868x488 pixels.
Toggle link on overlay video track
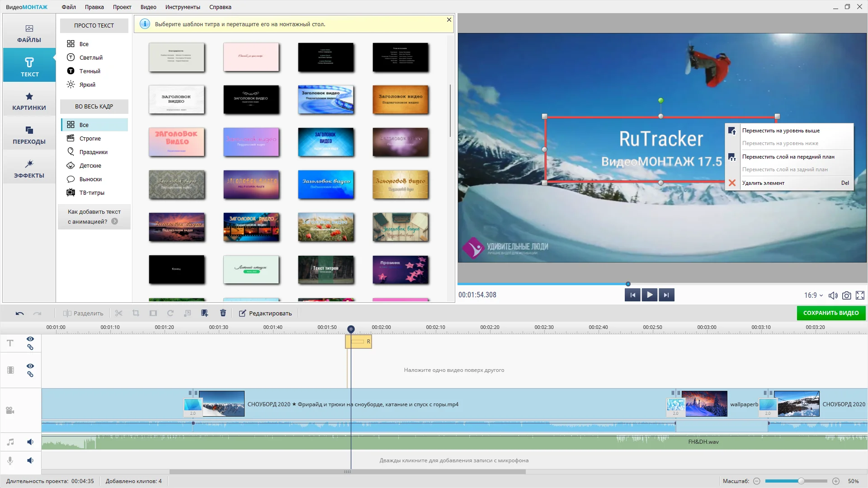[x=30, y=374]
